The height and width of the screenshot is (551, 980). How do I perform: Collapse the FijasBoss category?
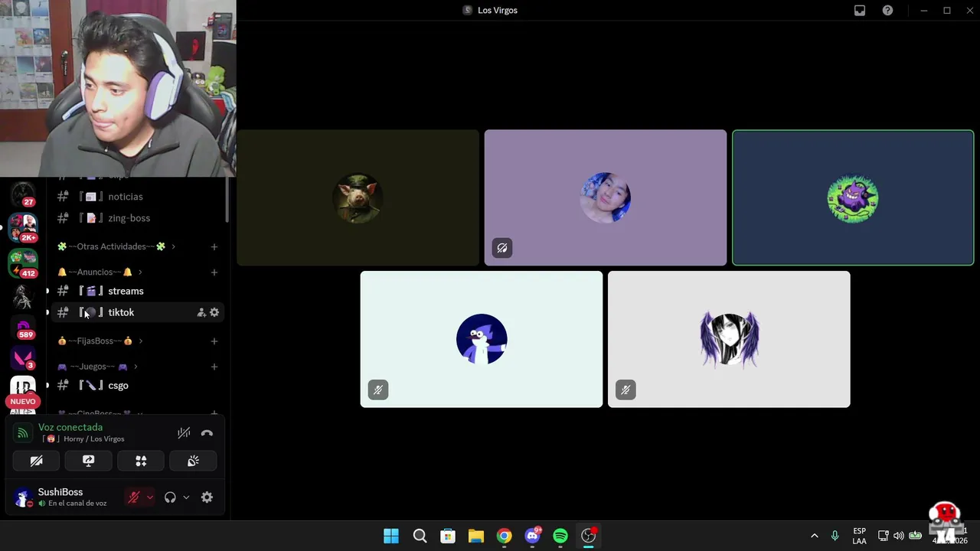[x=100, y=341]
